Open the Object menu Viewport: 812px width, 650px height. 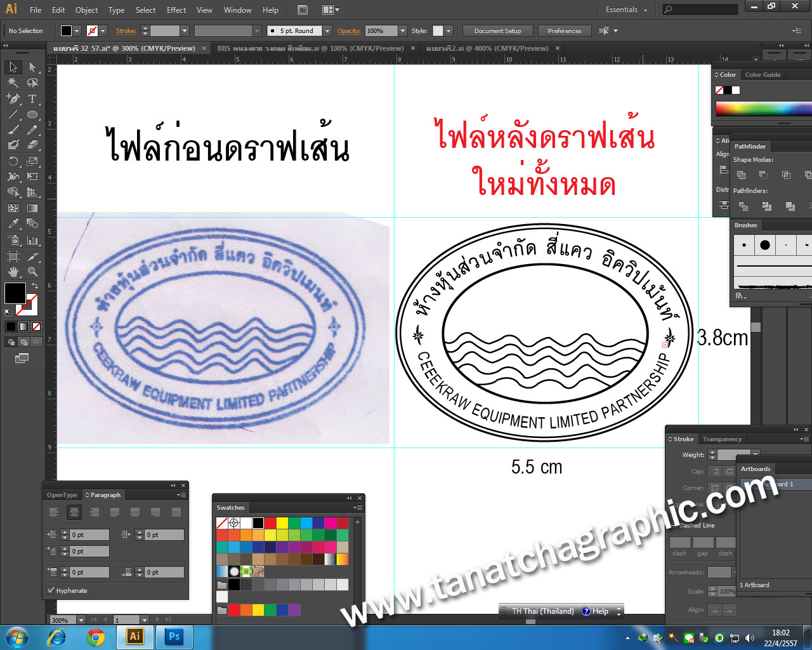[86, 10]
